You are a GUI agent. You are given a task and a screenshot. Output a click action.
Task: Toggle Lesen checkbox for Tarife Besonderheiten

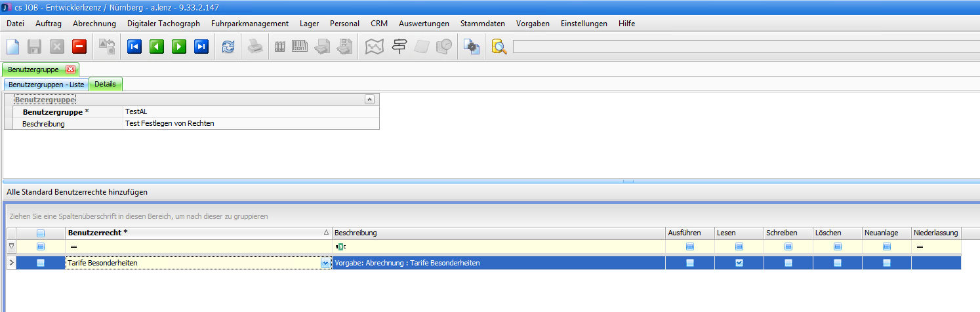(739, 263)
